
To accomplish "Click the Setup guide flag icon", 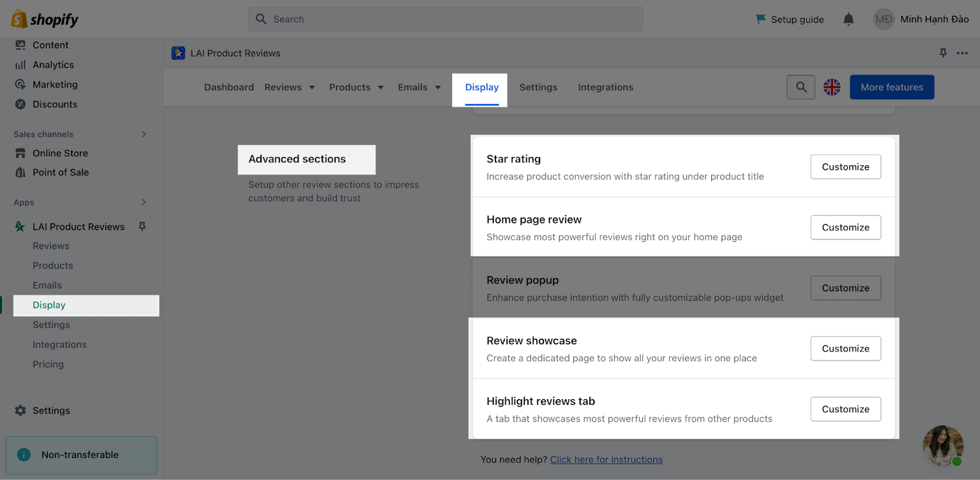I will [761, 19].
